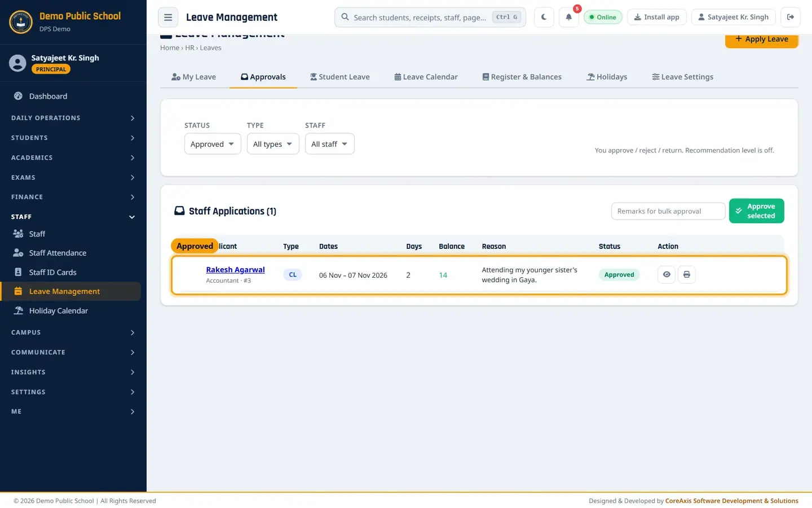Select Leave Management in sidebar
The width and height of the screenshot is (812, 508).
(70, 291)
